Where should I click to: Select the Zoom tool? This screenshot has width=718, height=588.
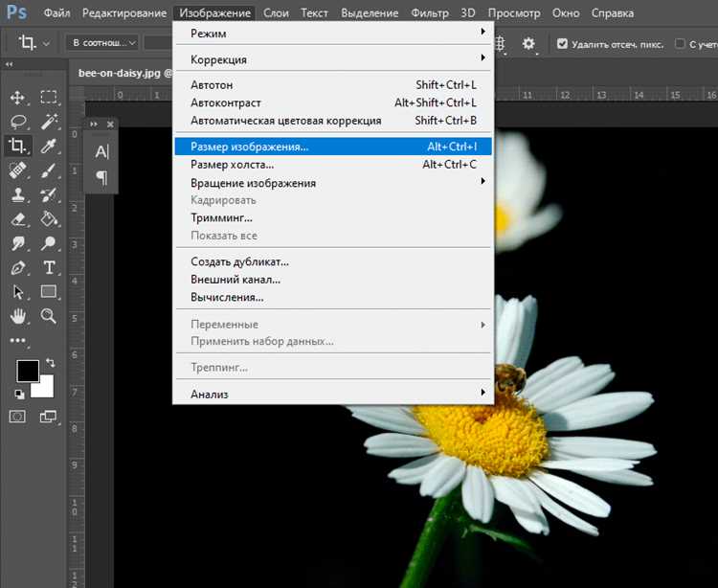(49, 316)
